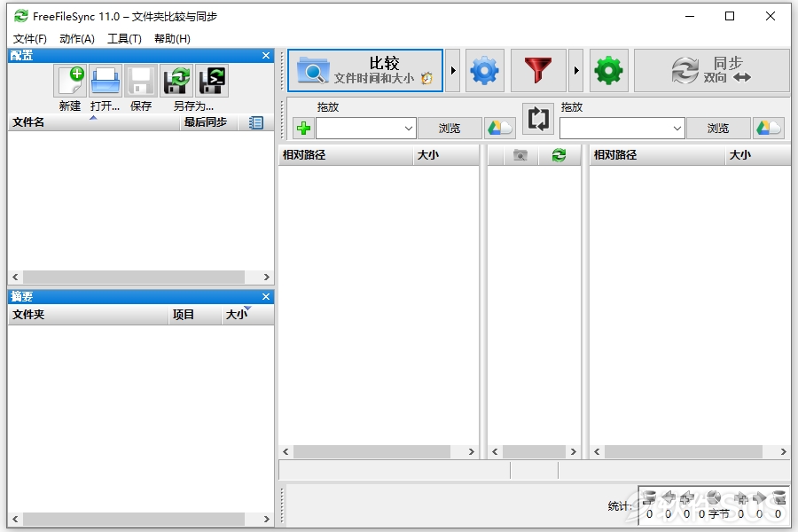The width and height of the screenshot is (798, 532).
Task: Click the config list horizontal scrollbar track
Action: click(x=134, y=277)
